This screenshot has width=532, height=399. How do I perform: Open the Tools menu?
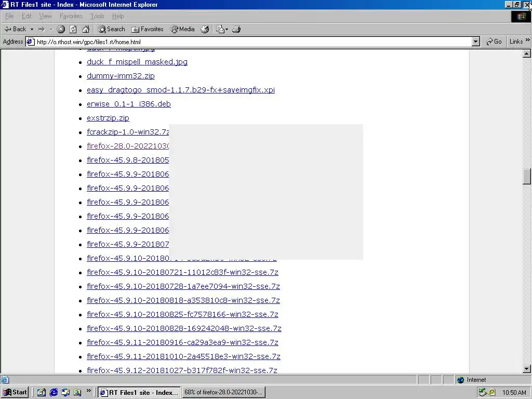(x=97, y=16)
